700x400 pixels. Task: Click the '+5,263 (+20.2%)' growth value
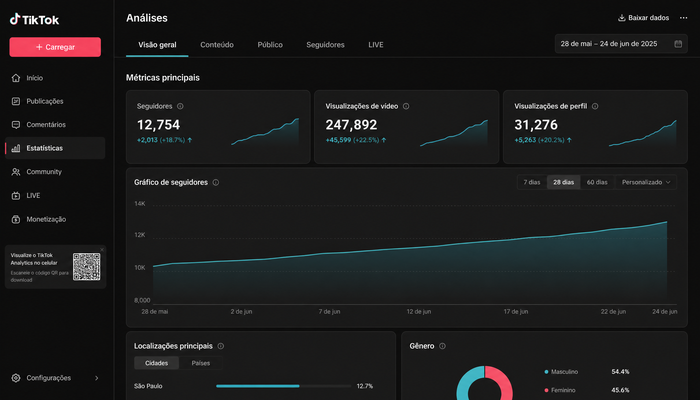[543, 140]
